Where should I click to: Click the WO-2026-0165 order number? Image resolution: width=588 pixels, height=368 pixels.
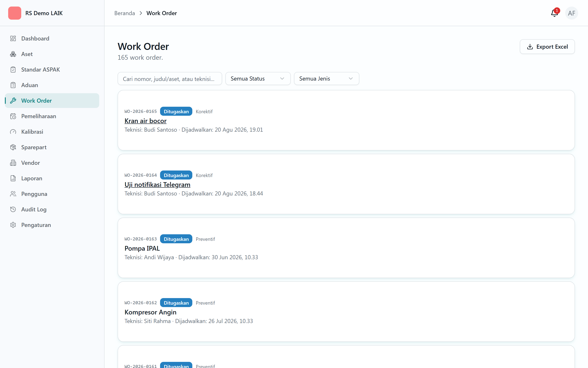point(140,111)
